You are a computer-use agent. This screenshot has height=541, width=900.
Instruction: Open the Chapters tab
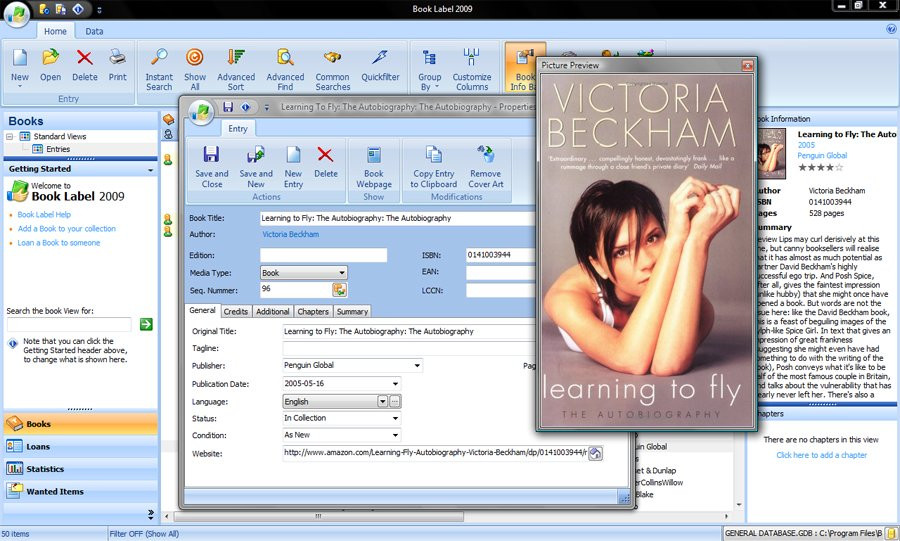tap(313, 312)
